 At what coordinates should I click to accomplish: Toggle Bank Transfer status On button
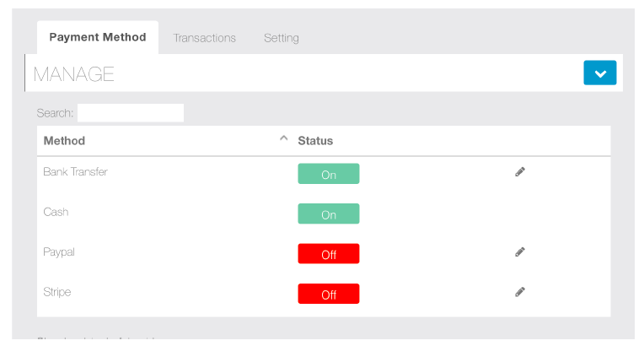click(329, 174)
